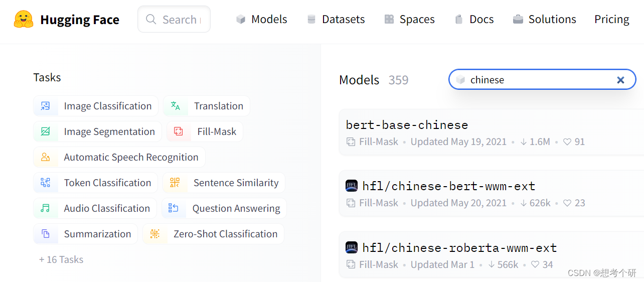Screen dimensions: 644x282
Task: Choose the Sentence Similarity filter
Action: pos(224,183)
